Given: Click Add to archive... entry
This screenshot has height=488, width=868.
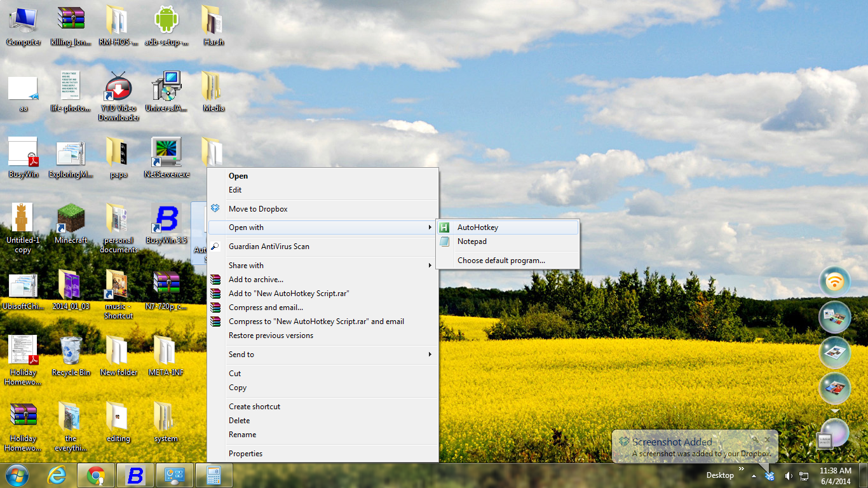Looking at the screenshot, I should click(x=323, y=280).
